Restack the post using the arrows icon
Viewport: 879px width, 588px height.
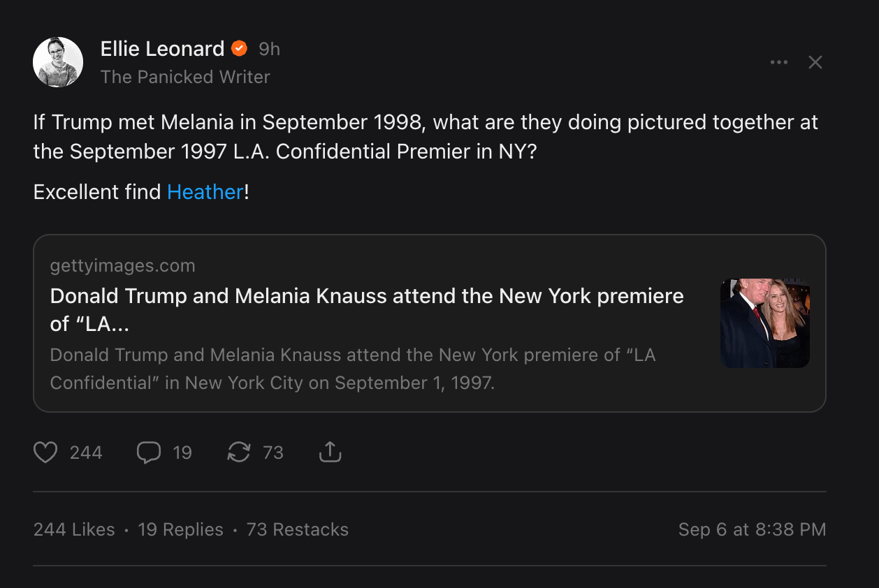pos(239,453)
